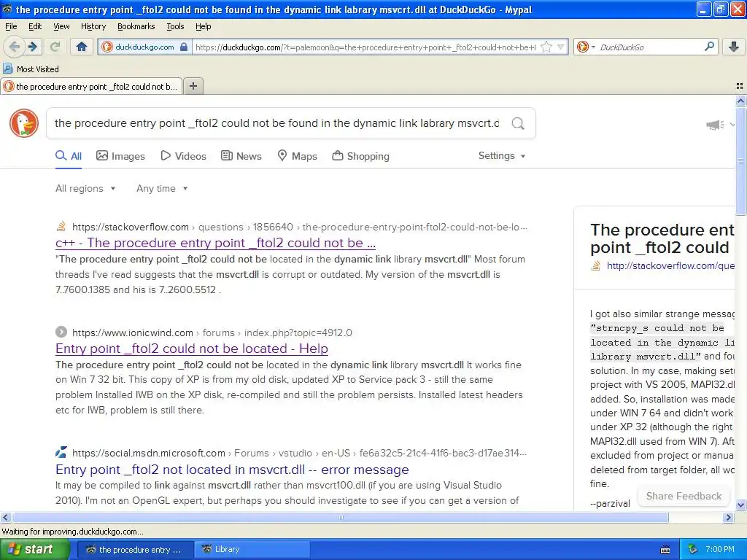
Task: Click the sidebar Stack Overflow icon
Action: pyautogui.click(x=595, y=265)
